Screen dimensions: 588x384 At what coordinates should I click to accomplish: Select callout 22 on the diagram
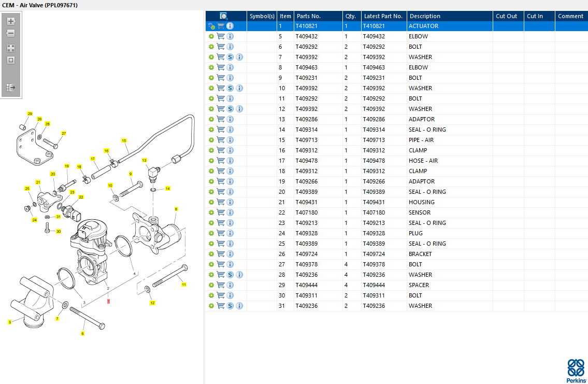click(81, 197)
